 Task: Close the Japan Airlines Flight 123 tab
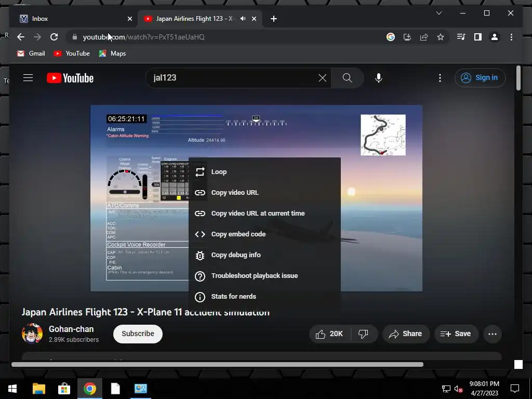coord(254,19)
